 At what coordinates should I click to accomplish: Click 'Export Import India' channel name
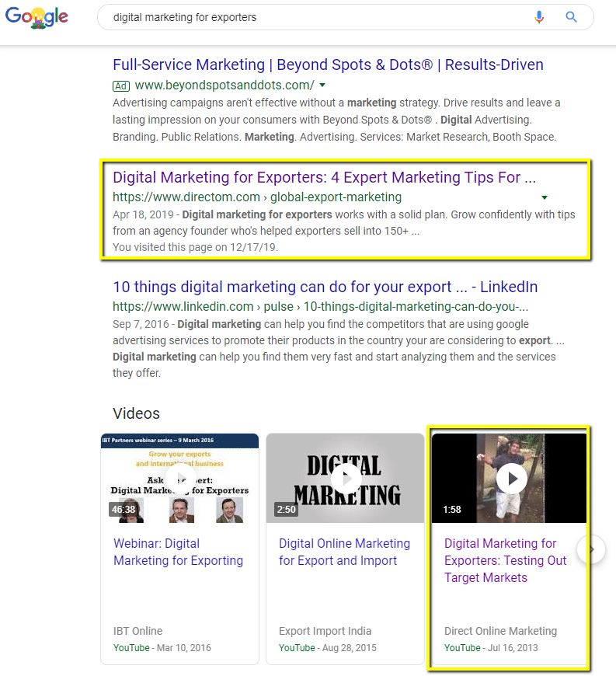tap(325, 631)
